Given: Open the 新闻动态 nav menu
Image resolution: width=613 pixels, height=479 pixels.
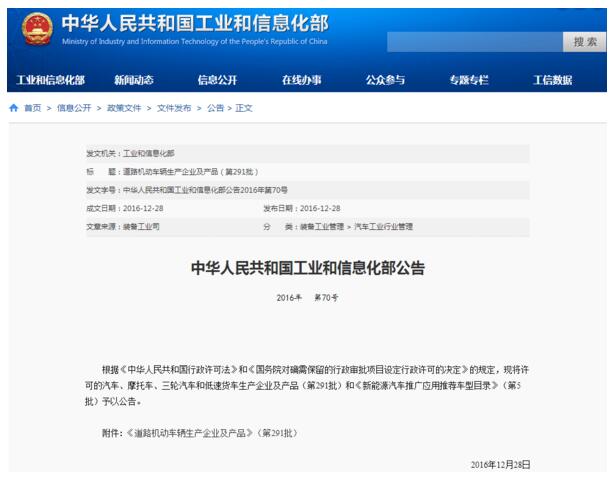Looking at the screenshot, I should (134, 80).
